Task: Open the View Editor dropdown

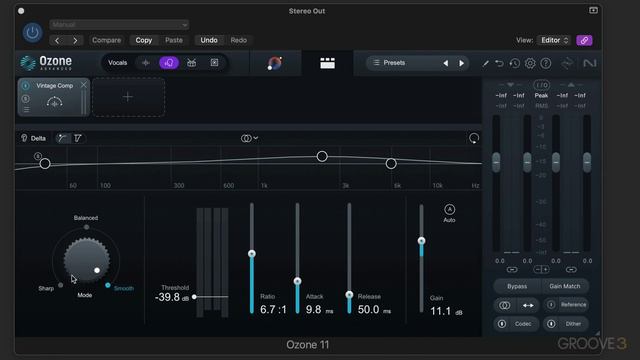Action: [x=553, y=40]
